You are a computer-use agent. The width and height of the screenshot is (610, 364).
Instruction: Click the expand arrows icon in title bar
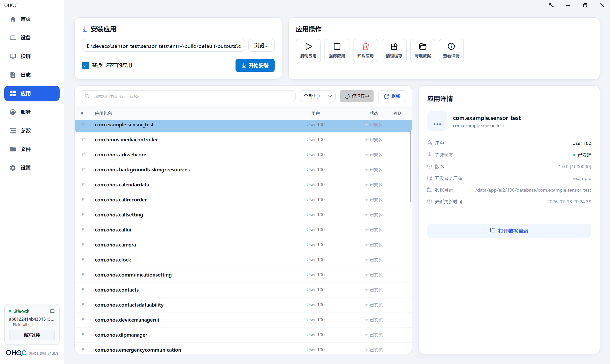click(551, 5)
